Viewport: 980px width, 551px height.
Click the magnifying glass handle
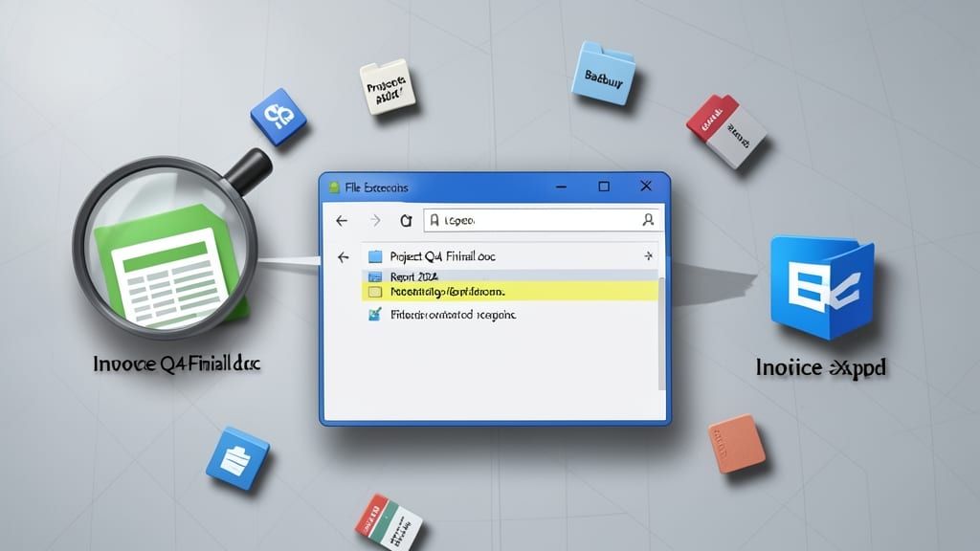click(247, 170)
